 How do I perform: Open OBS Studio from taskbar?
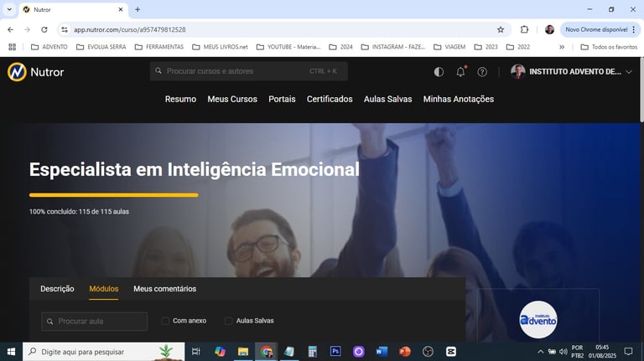428,352
